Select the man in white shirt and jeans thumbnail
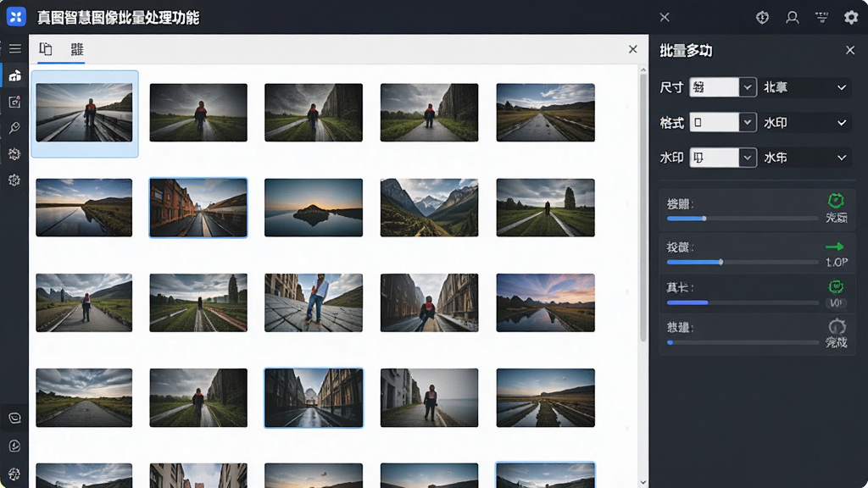The width and height of the screenshot is (868, 488). click(x=314, y=302)
